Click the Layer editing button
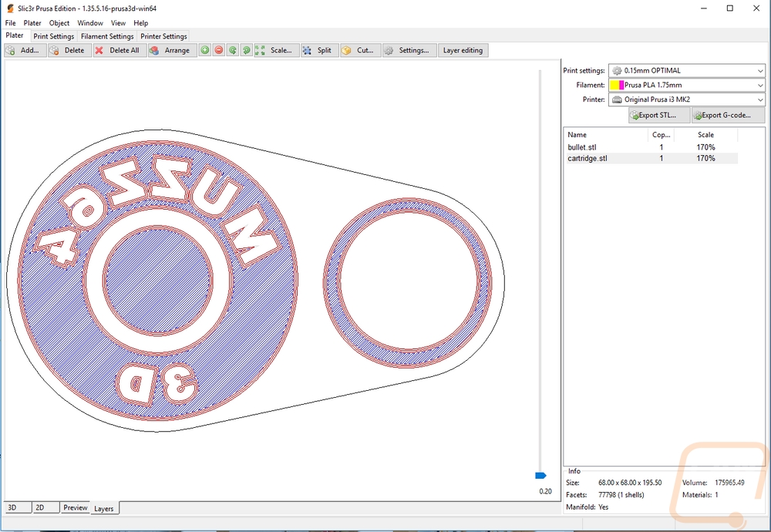The image size is (771, 532). [463, 50]
